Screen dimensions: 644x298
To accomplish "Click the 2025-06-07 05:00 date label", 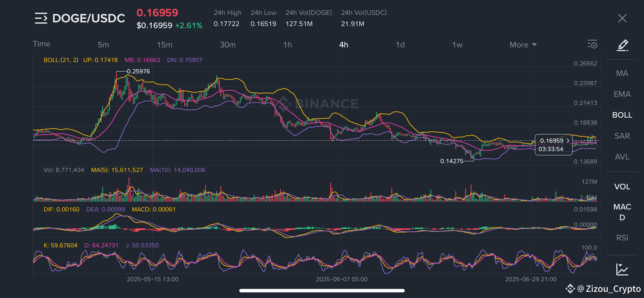I will pos(342,279).
